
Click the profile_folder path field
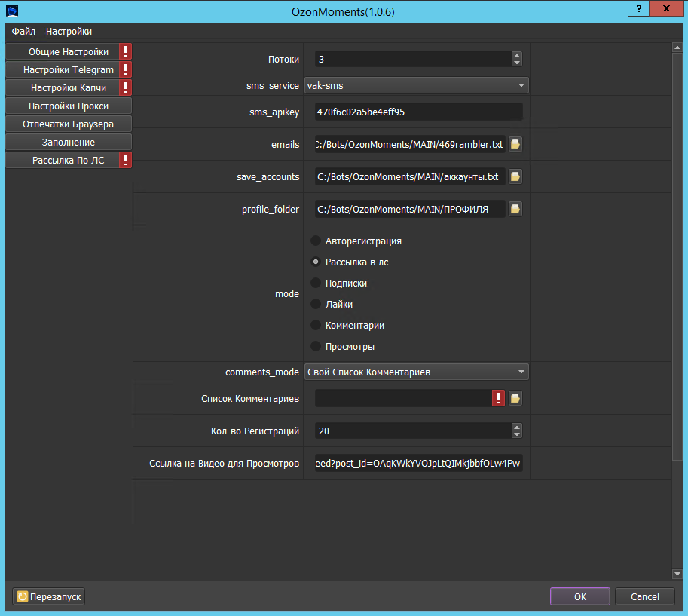(410, 209)
